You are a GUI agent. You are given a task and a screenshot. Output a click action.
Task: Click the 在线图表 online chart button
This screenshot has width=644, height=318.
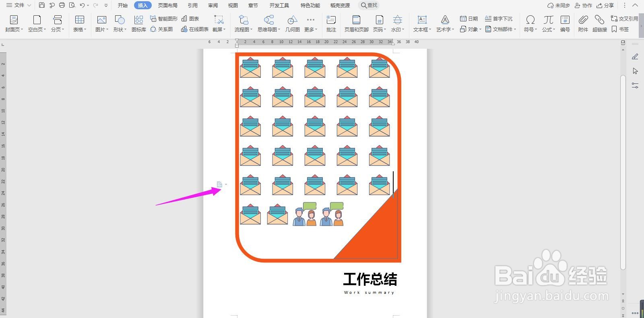(x=195, y=29)
